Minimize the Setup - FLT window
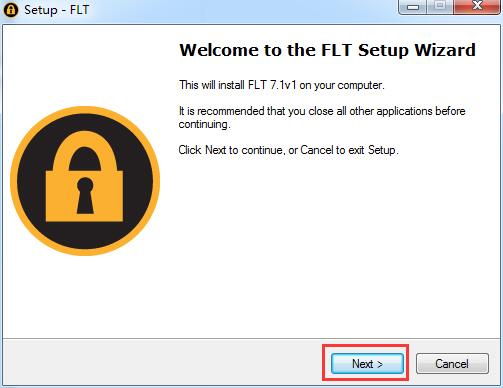 (x=413, y=7)
